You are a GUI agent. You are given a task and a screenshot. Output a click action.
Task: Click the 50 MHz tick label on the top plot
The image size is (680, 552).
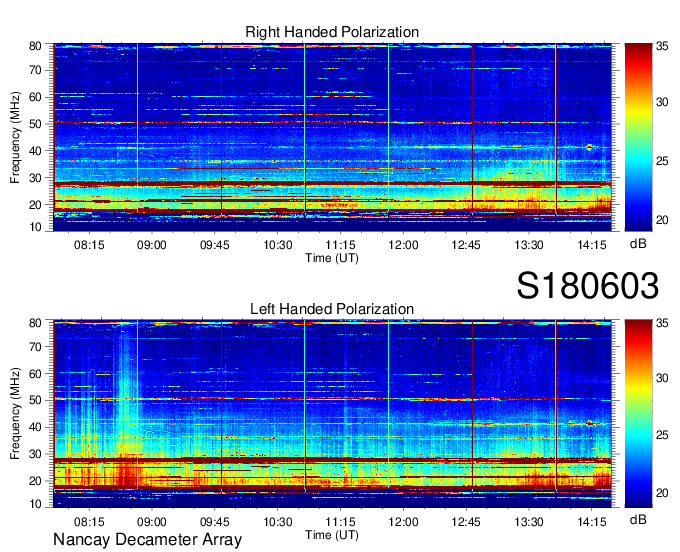[35, 124]
